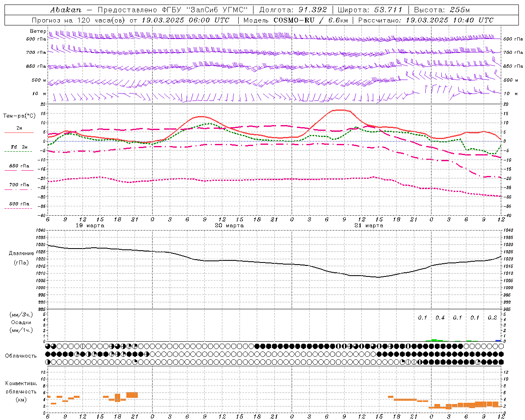Click the "(мм/3ч.)" precipitation unit label
525x420 pixels.
(21, 315)
